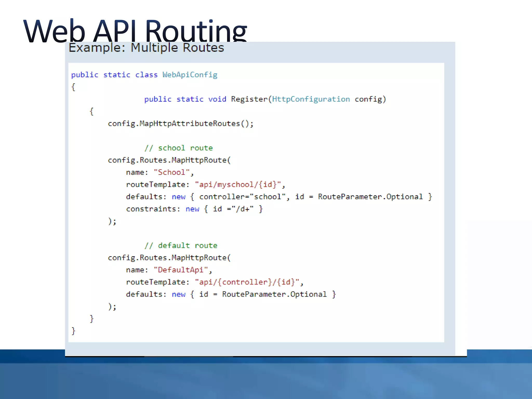Click the Register method name

pos(249,99)
